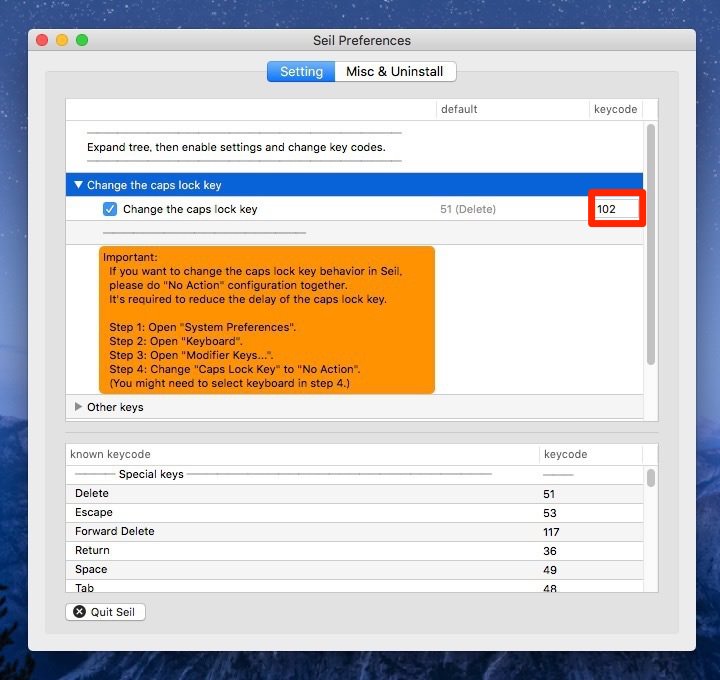Zoom the window with green button
This screenshot has height=680, width=720.
point(82,40)
